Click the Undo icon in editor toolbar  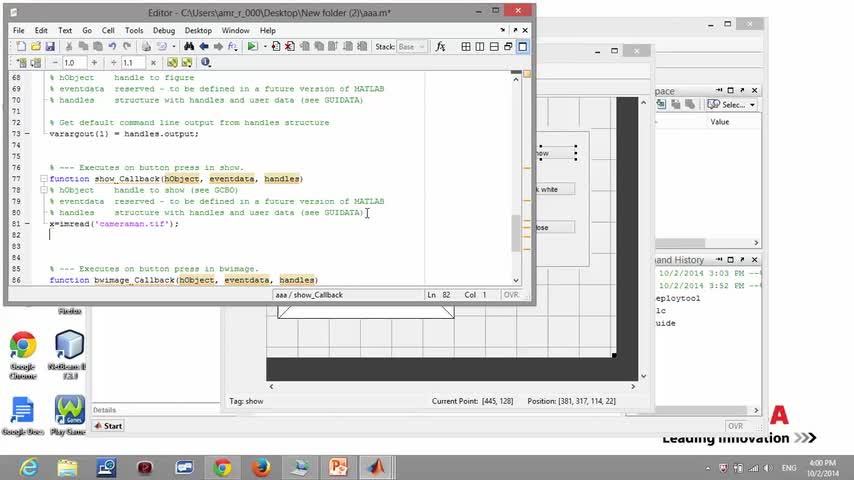pyautogui.click(x=112, y=47)
